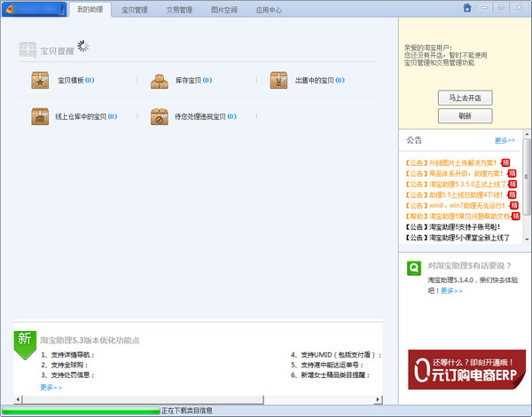
Task: Select the 图片空间 tab
Action: [x=223, y=10]
